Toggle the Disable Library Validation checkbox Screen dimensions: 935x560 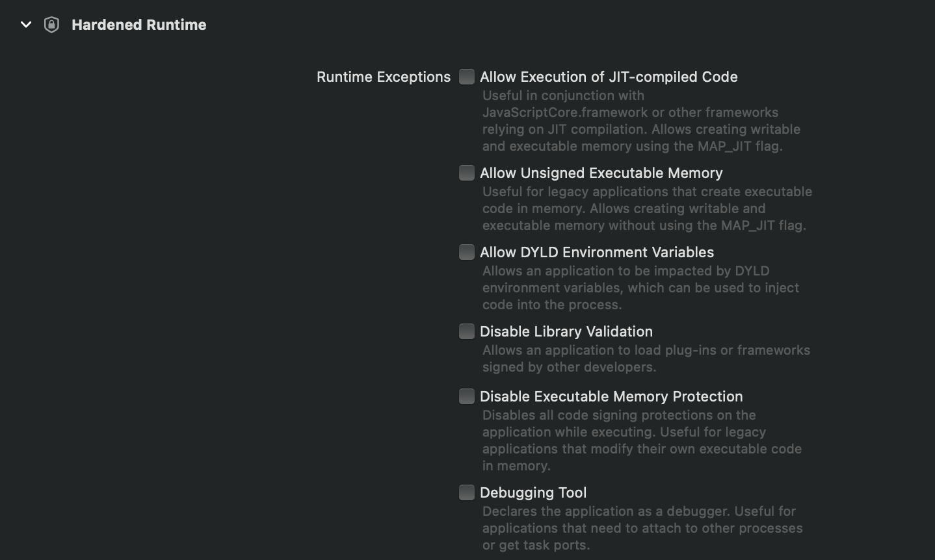click(x=467, y=331)
